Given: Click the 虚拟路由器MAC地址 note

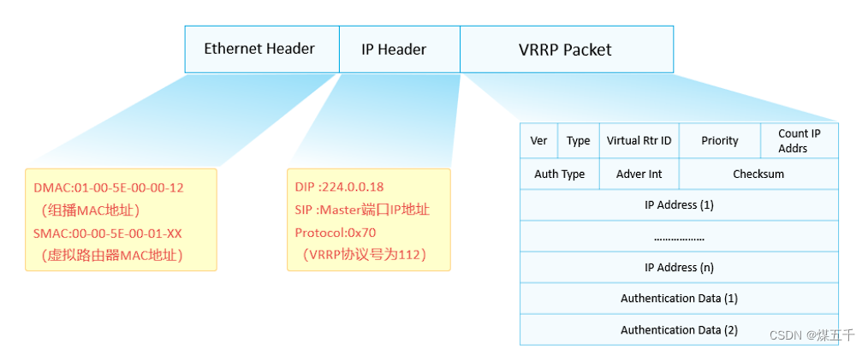Looking at the screenshot, I should pos(112,256).
